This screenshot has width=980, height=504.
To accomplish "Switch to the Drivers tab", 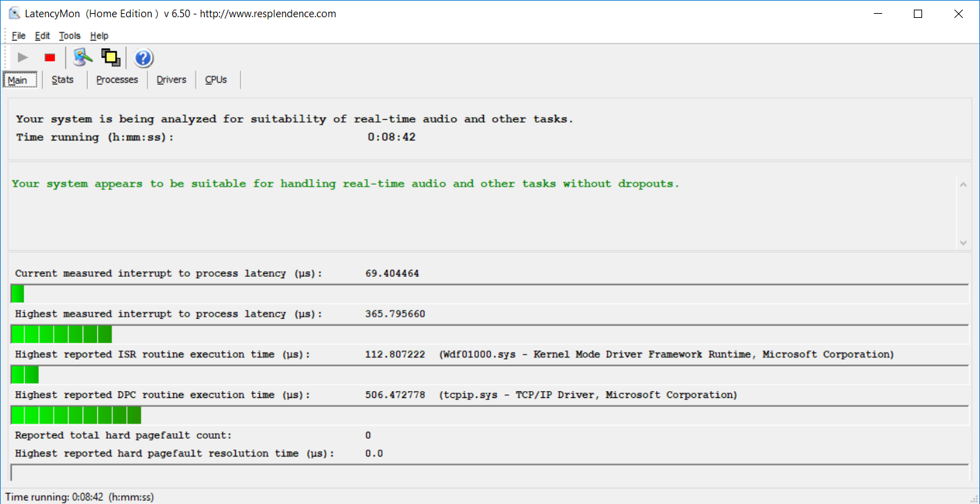I will click(x=172, y=80).
